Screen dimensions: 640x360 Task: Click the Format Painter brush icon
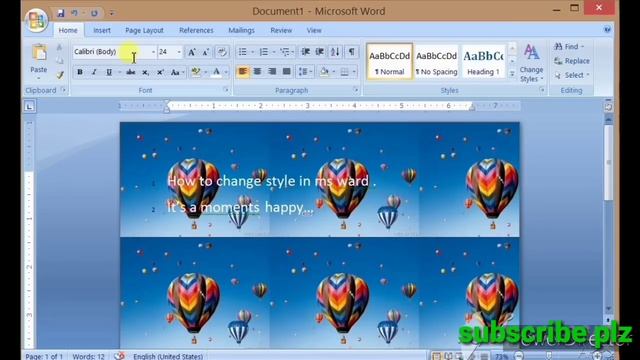[60, 75]
